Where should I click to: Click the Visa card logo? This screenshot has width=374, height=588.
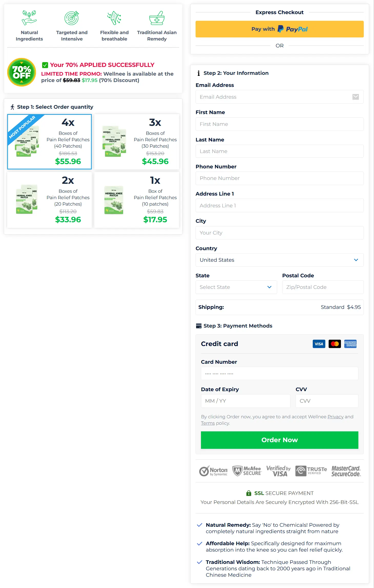319,344
